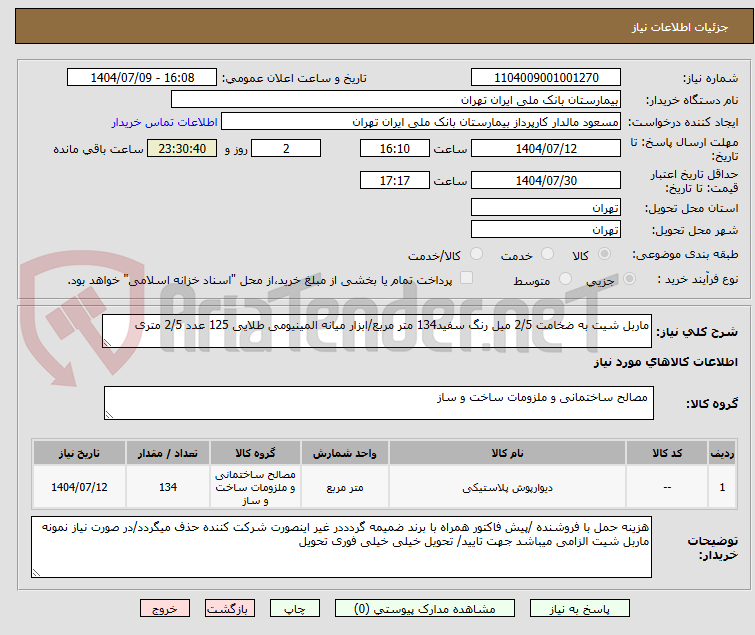
Task: Click the تاریخ نیاز column header
Action: coord(79,453)
